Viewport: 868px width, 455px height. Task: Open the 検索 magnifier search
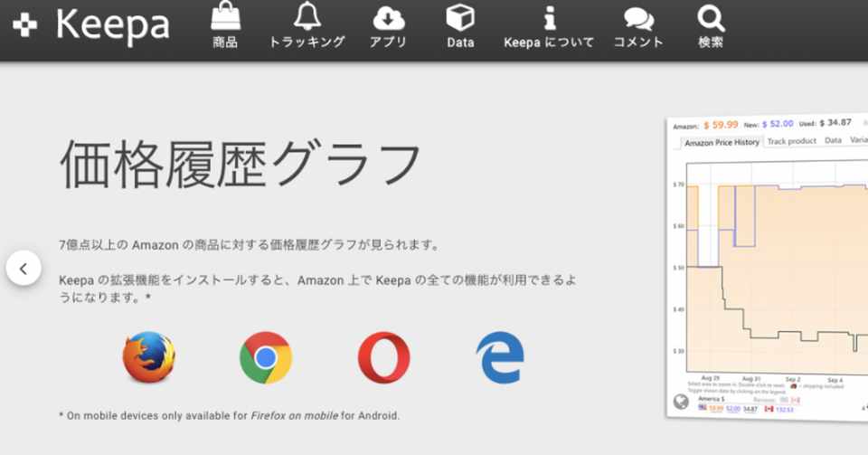pyautogui.click(x=711, y=25)
